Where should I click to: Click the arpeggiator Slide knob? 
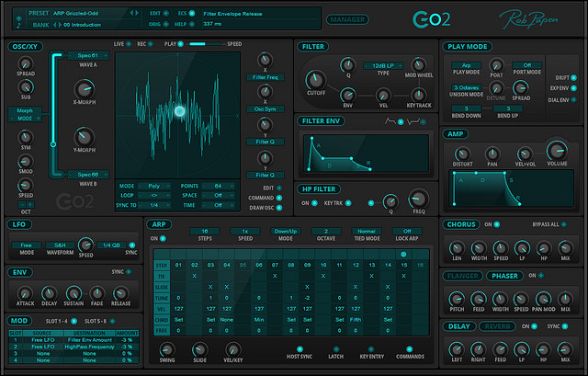pyautogui.click(x=199, y=349)
